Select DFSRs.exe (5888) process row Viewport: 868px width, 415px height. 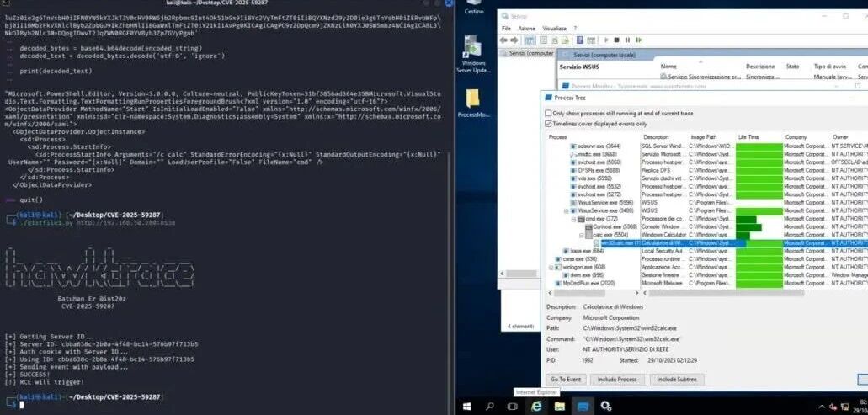click(x=599, y=170)
